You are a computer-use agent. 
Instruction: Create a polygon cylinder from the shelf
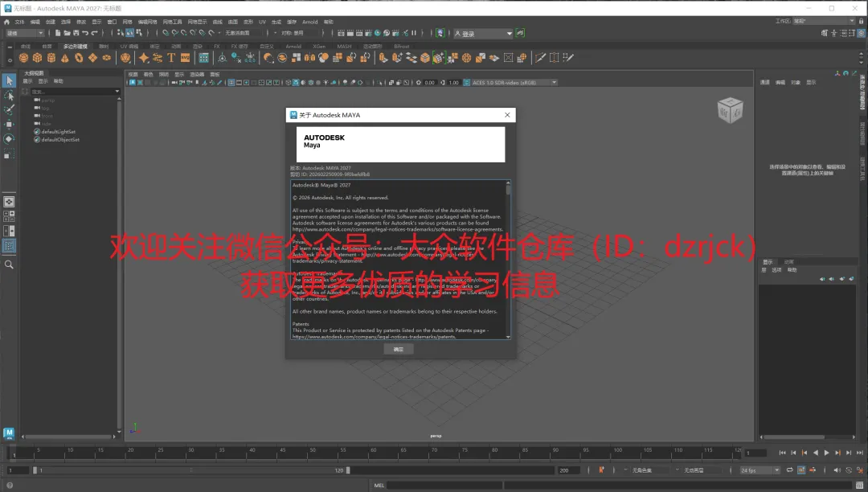point(51,58)
